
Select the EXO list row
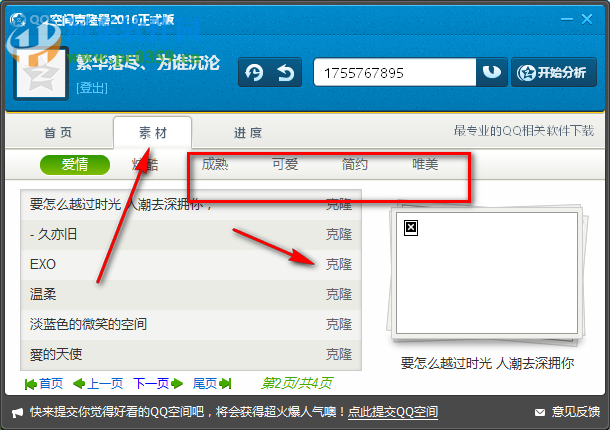191,265
